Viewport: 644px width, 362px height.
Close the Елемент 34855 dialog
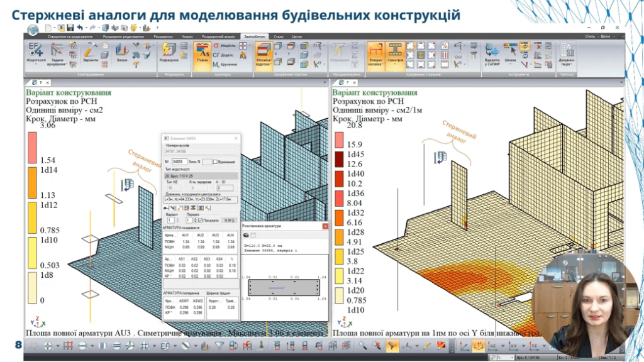tap(236, 138)
